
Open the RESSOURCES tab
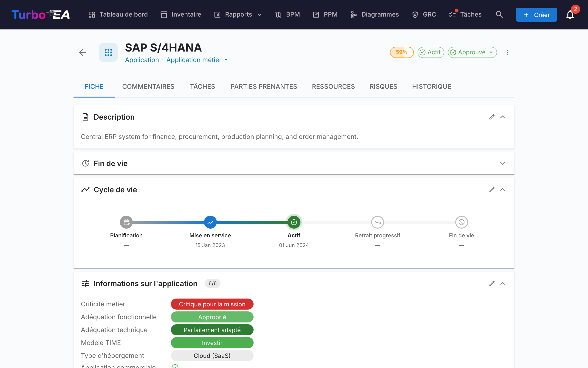point(333,87)
